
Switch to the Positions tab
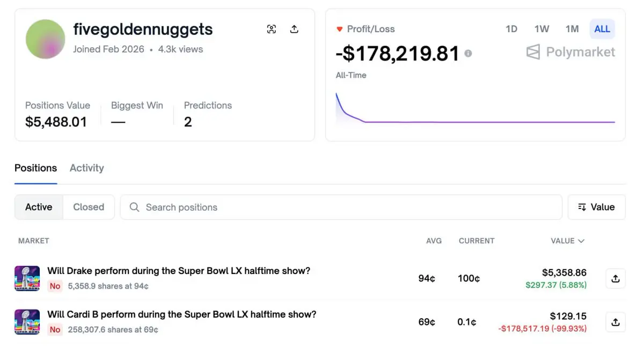click(x=35, y=168)
